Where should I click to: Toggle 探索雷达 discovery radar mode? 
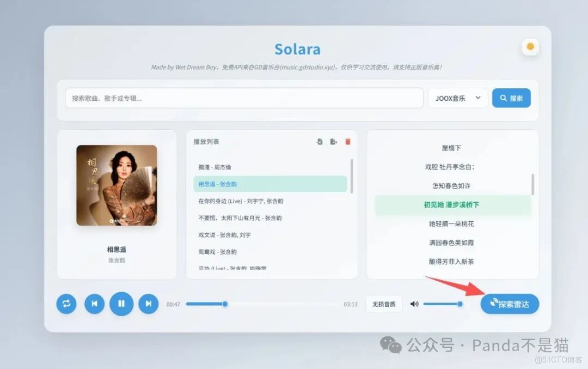pyautogui.click(x=510, y=304)
